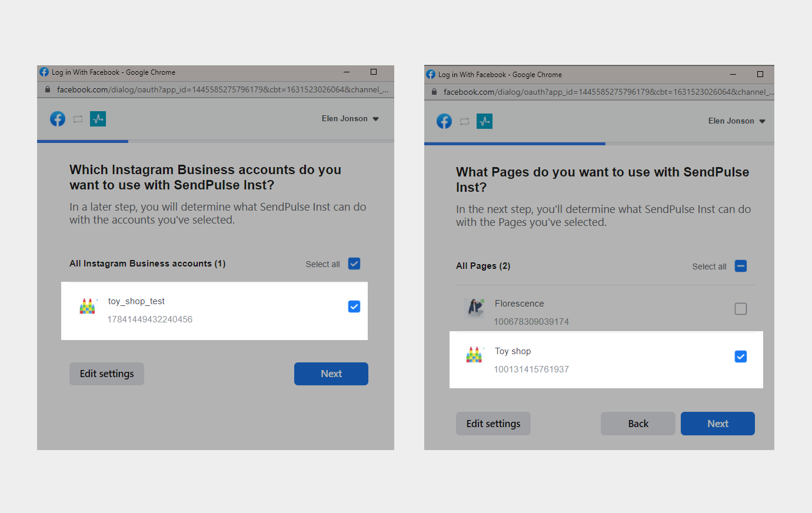Click Edit settings in Pages dialog

pyautogui.click(x=493, y=424)
